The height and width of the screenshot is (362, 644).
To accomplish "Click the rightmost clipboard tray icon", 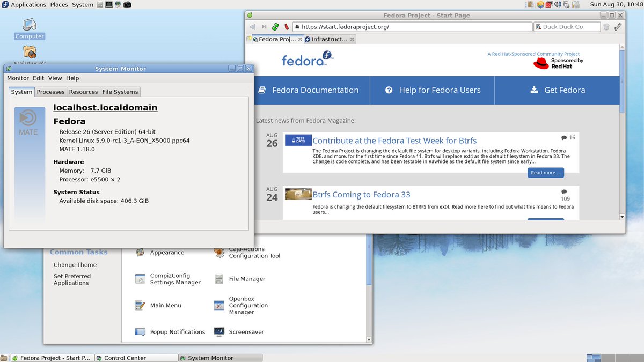I will 575,4.
